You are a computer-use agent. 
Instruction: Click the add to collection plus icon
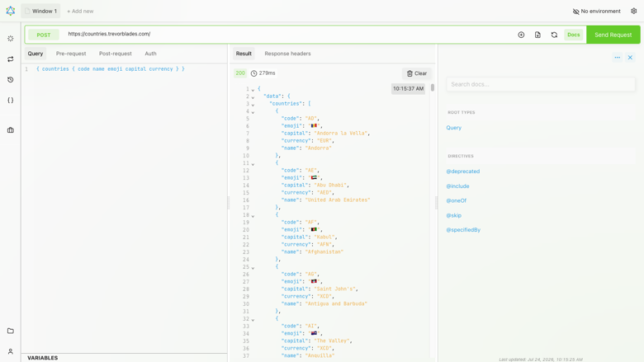(521, 35)
